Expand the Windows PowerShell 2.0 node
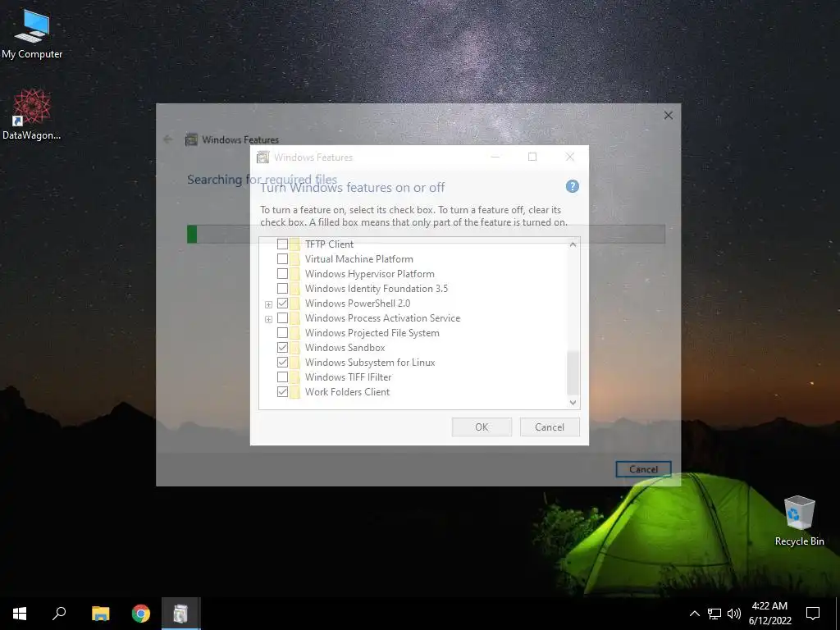 point(269,304)
